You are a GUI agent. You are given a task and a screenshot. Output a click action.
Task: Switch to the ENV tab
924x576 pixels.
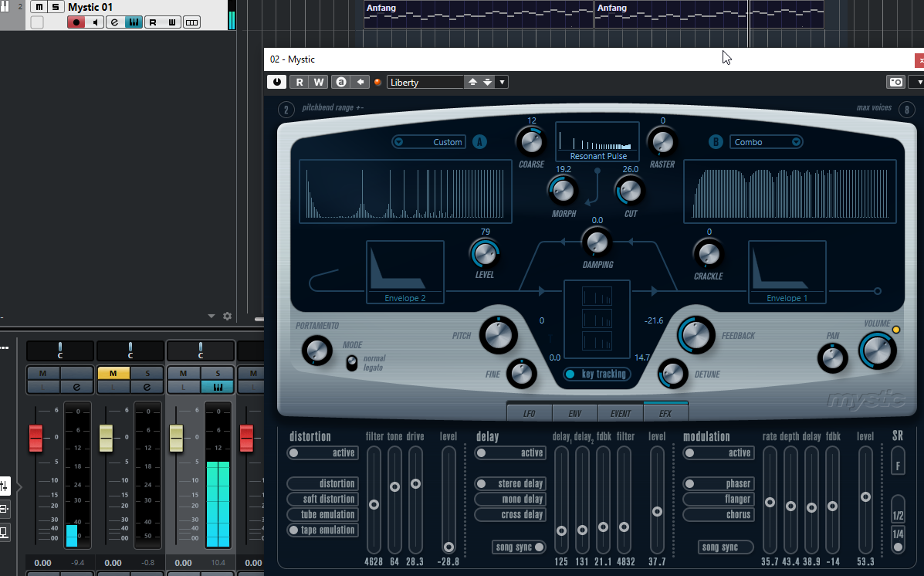click(575, 414)
